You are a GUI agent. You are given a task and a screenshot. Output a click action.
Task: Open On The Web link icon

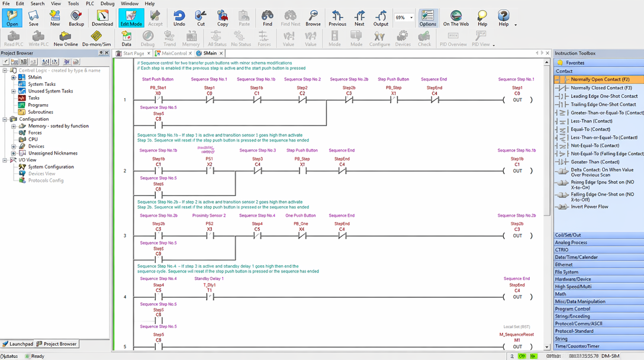(456, 18)
